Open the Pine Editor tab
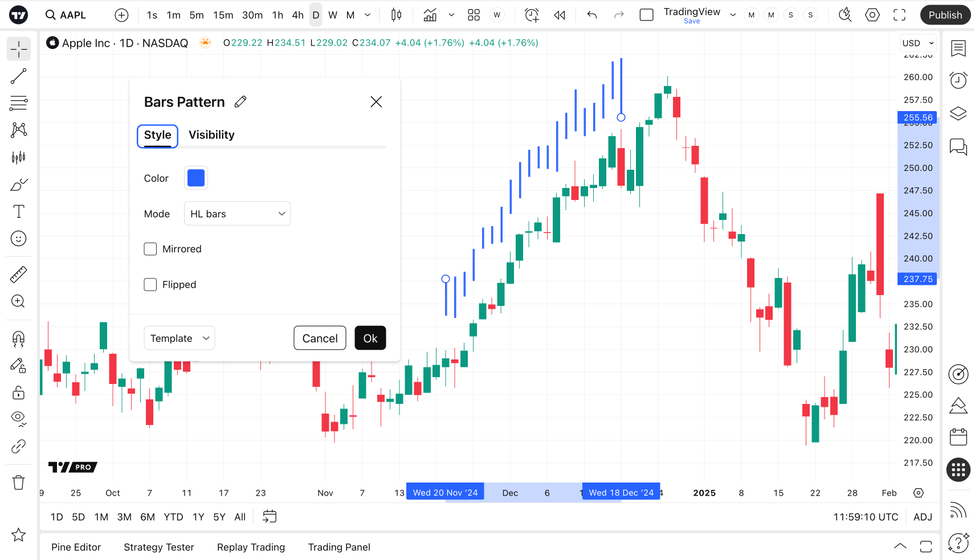The height and width of the screenshot is (560, 975). [76, 547]
